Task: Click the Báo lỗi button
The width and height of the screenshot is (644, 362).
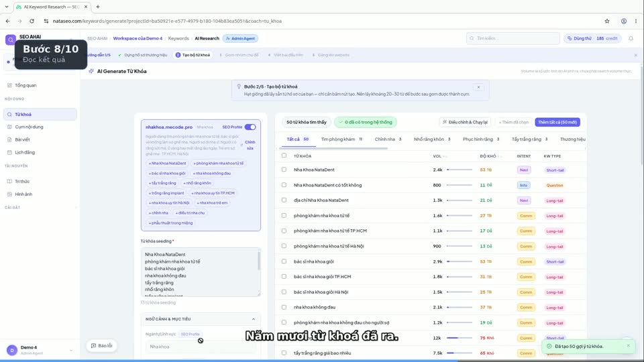Action: 101,346
